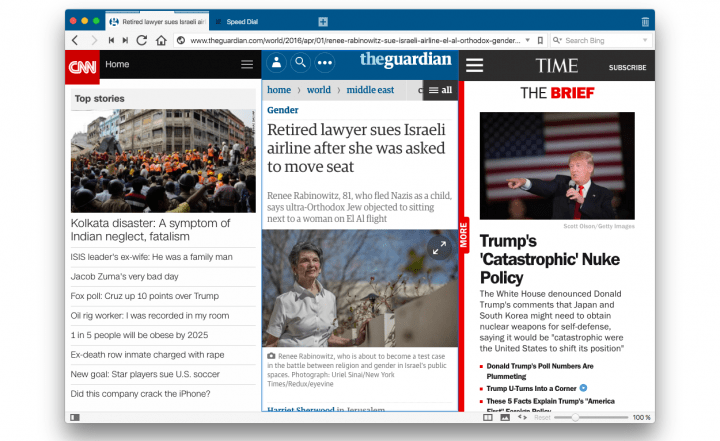The image size is (720, 441).
Task: Click Reset zoom in status bar
Action: coord(542,418)
